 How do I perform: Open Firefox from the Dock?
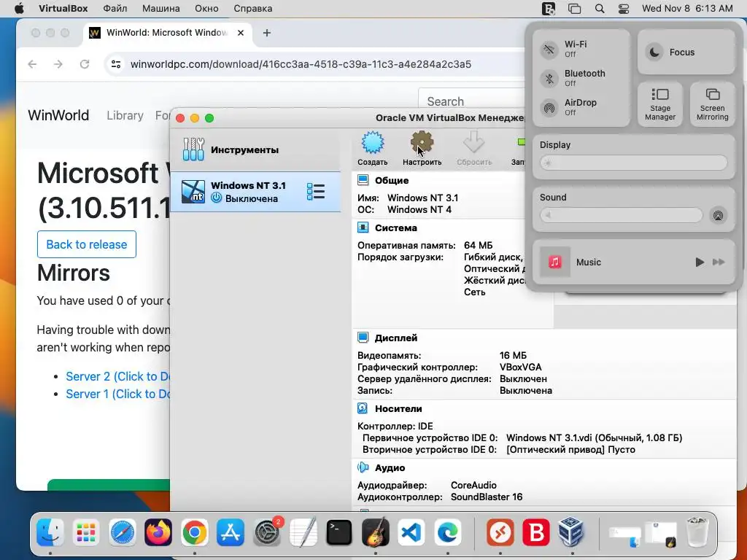pos(158,532)
